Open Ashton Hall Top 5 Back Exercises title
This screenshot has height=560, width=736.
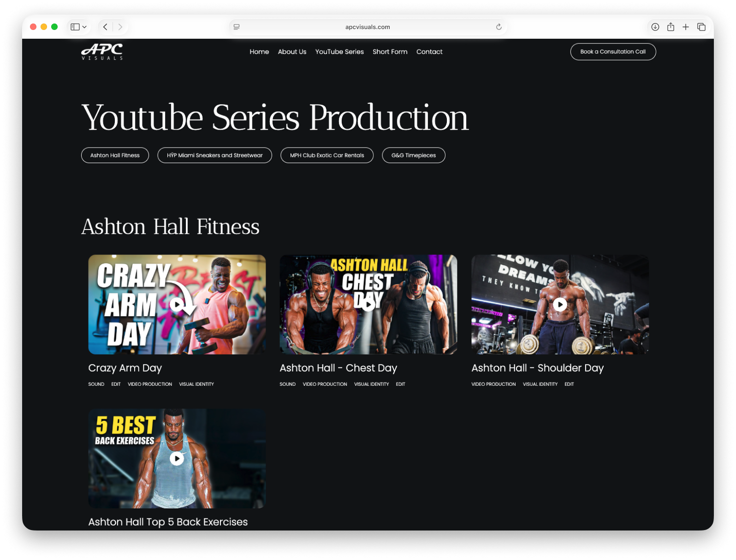pyautogui.click(x=168, y=522)
